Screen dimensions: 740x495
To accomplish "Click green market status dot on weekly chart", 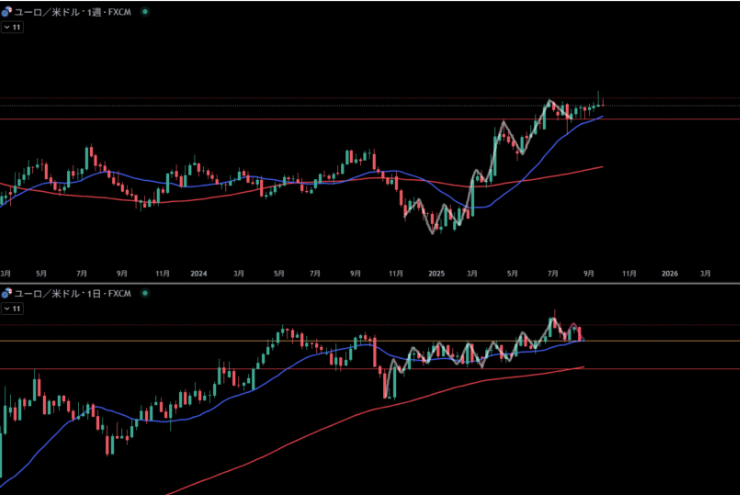I will [x=146, y=12].
